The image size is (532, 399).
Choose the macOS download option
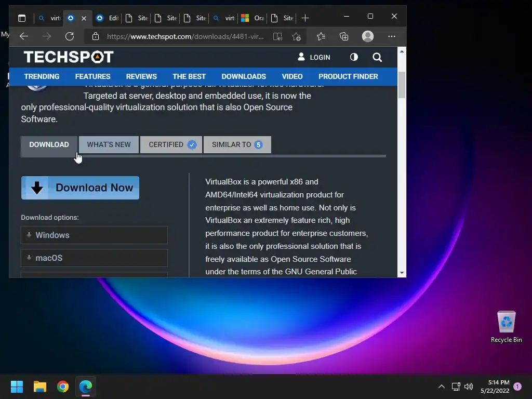pos(95,258)
